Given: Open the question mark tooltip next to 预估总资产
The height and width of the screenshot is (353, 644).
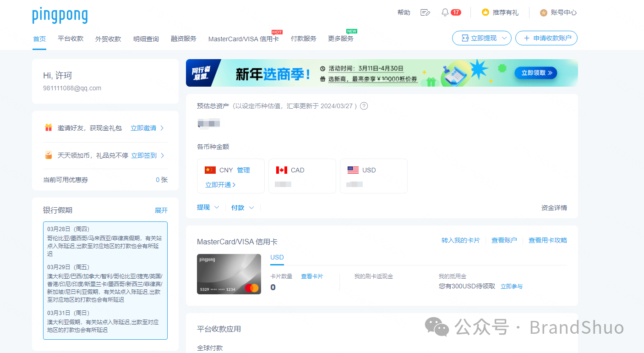Looking at the screenshot, I should pyautogui.click(x=363, y=105).
